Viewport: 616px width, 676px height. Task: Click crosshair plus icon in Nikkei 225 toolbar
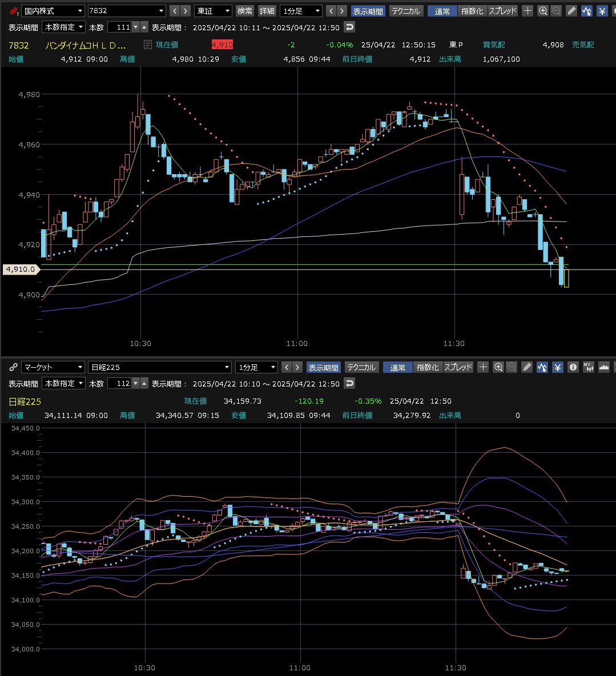pos(483,367)
